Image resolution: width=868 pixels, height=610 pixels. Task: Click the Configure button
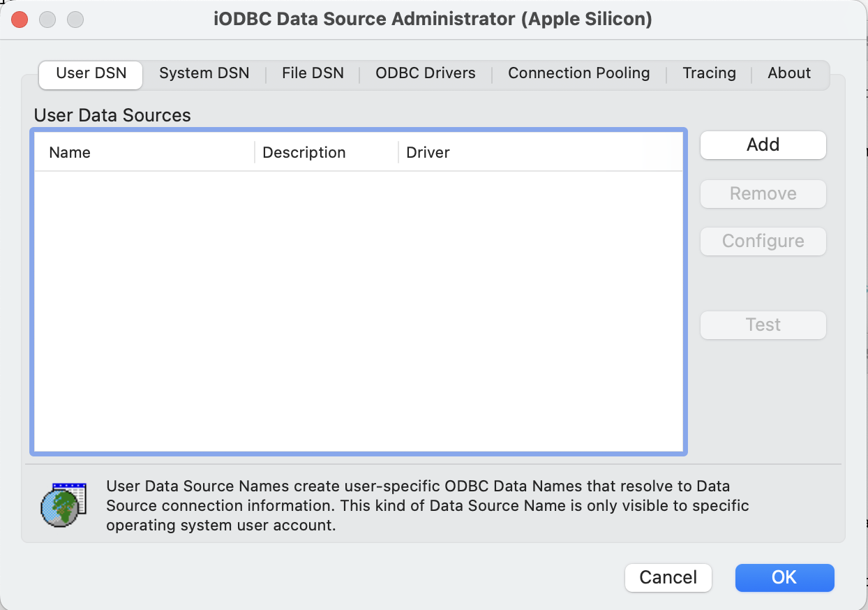pyautogui.click(x=763, y=241)
